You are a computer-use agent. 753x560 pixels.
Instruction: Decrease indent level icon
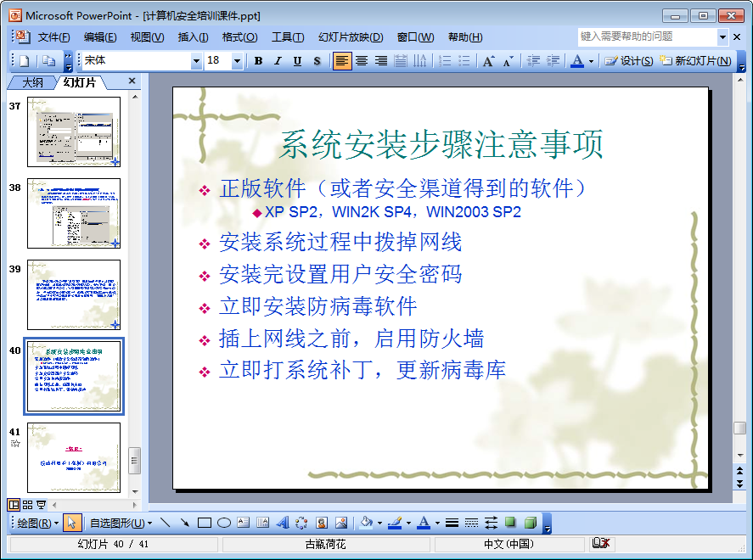(533, 61)
